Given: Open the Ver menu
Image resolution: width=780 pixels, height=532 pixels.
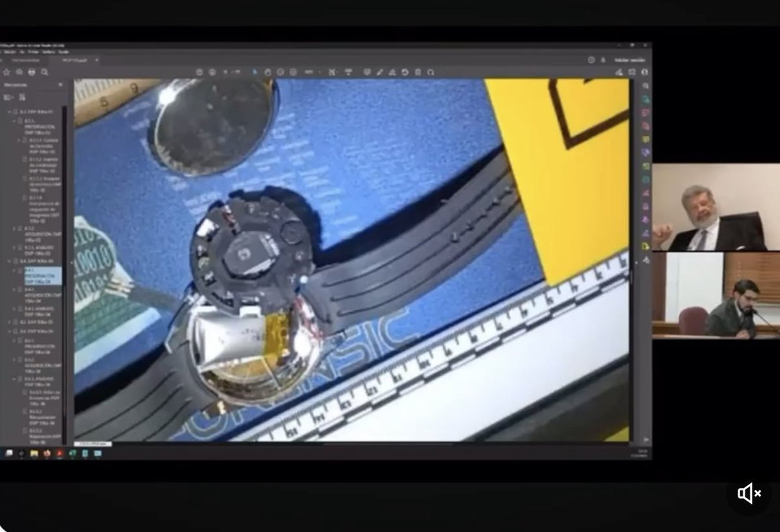Looking at the screenshot, I should pos(22,52).
